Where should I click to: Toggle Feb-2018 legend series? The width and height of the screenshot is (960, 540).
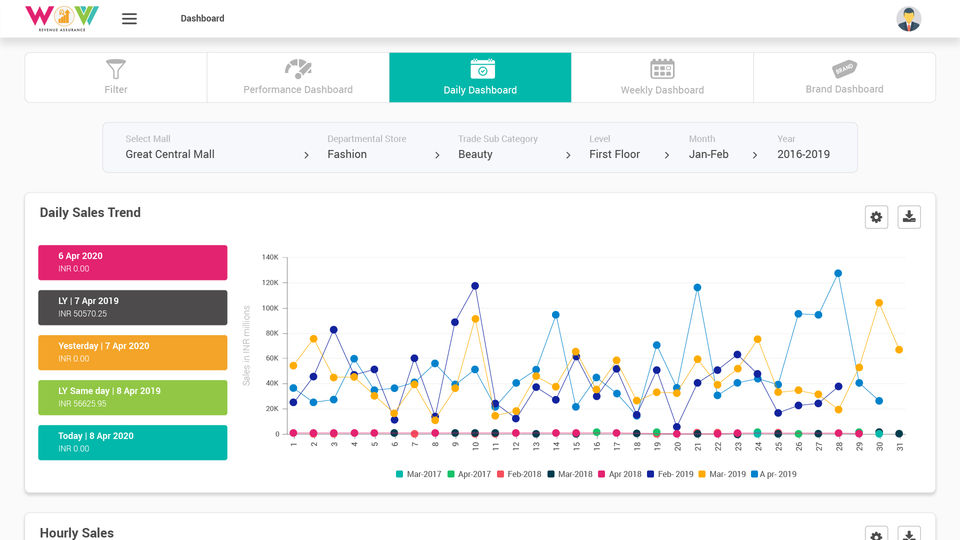(519, 474)
